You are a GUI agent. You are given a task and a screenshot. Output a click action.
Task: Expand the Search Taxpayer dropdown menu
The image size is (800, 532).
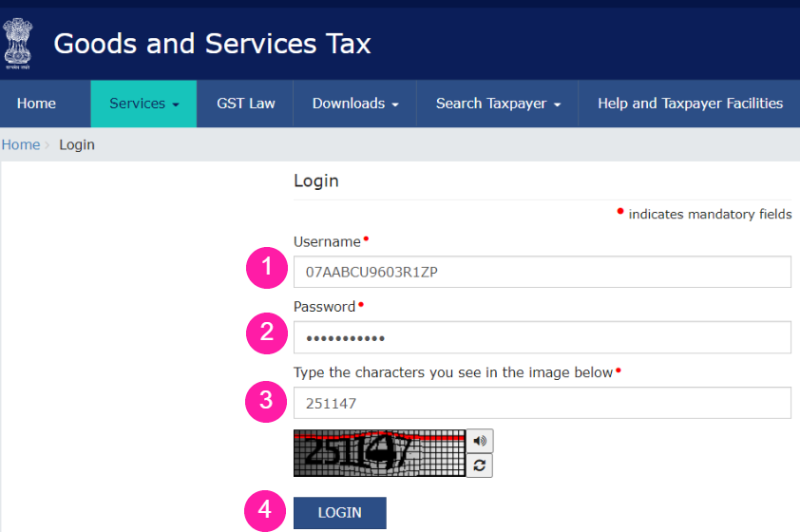click(x=498, y=104)
